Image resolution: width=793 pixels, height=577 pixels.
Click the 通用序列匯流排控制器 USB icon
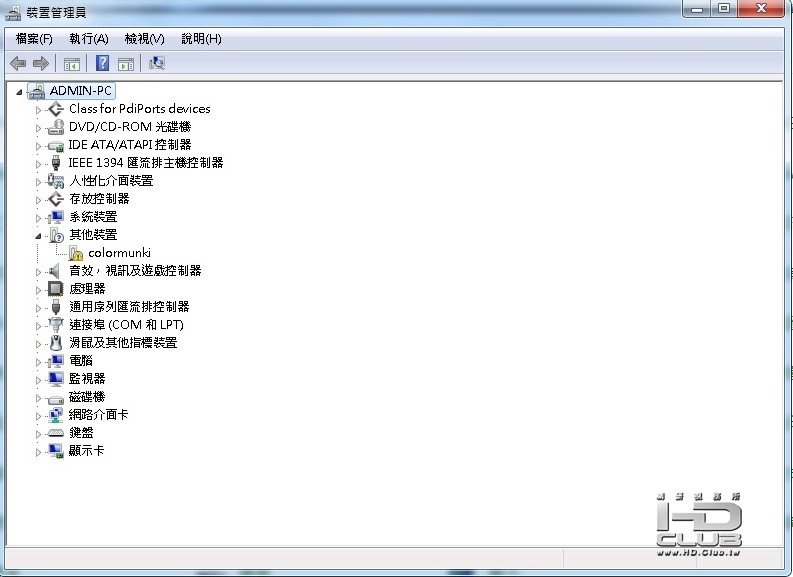[x=56, y=307]
